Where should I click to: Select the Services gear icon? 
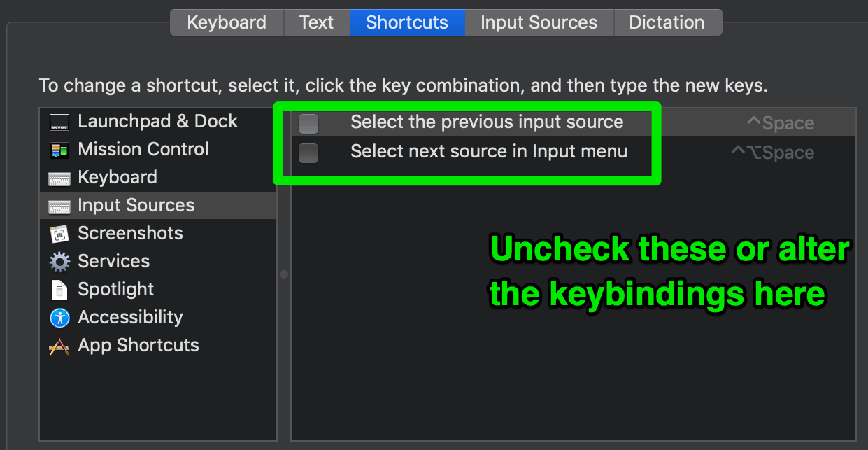pyautogui.click(x=59, y=262)
